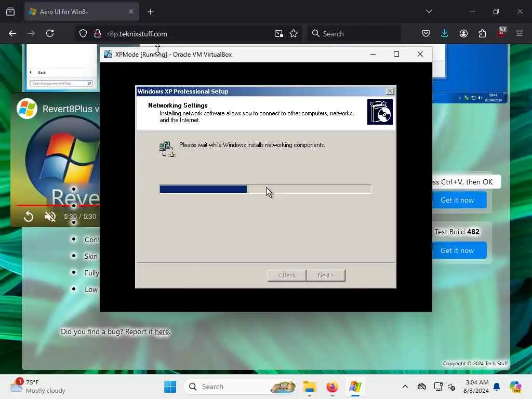Open the Firefox hamburger menu

click(520, 33)
